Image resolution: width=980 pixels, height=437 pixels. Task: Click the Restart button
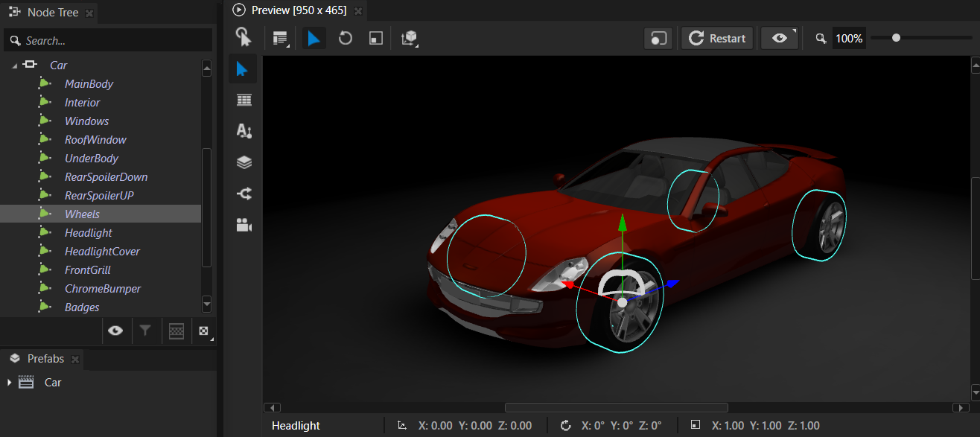point(716,37)
